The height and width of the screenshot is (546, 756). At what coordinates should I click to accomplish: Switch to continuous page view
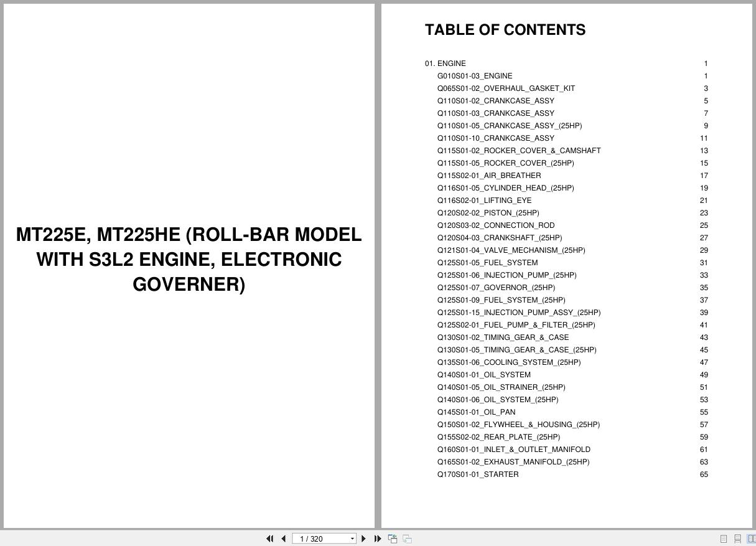[737, 539]
